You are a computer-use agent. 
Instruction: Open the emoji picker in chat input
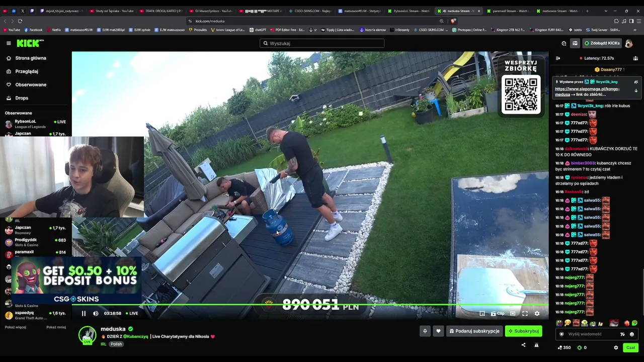coord(632,334)
